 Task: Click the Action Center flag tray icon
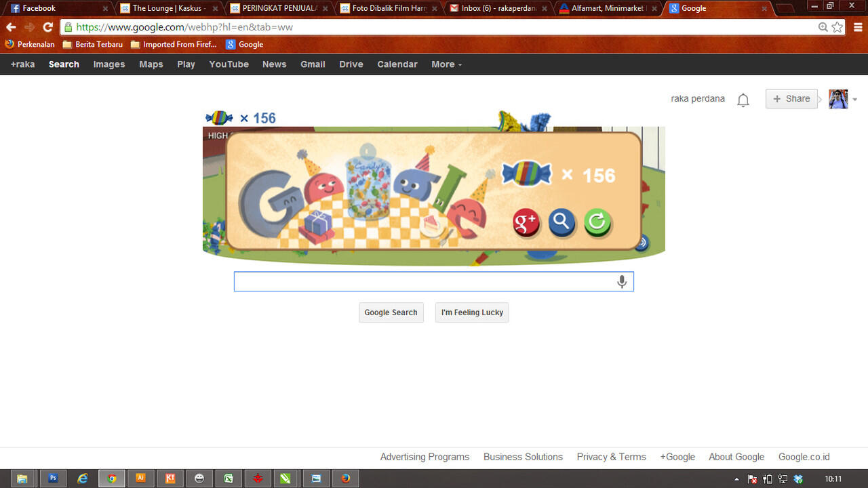(753, 479)
